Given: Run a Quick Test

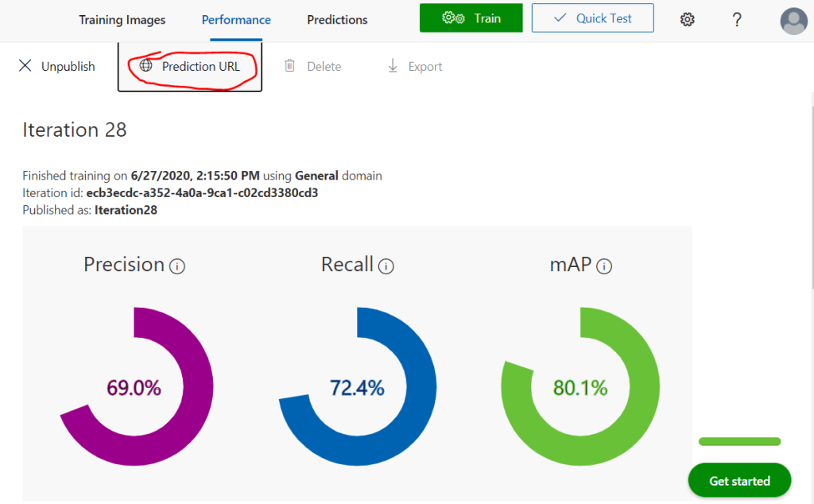Looking at the screenshot, I should (592, 18).
